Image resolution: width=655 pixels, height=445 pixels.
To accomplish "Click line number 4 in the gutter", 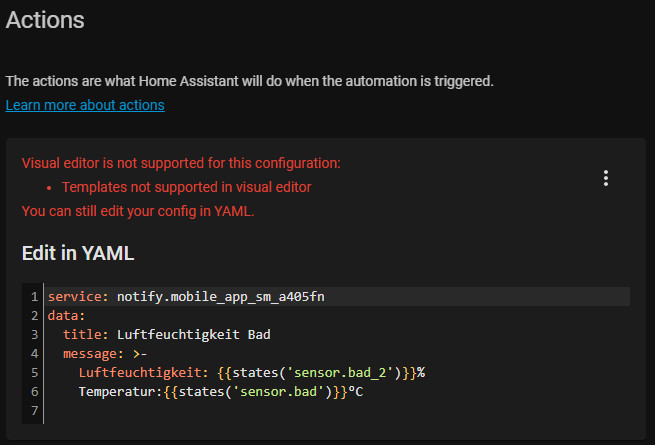I will (34, 353).
